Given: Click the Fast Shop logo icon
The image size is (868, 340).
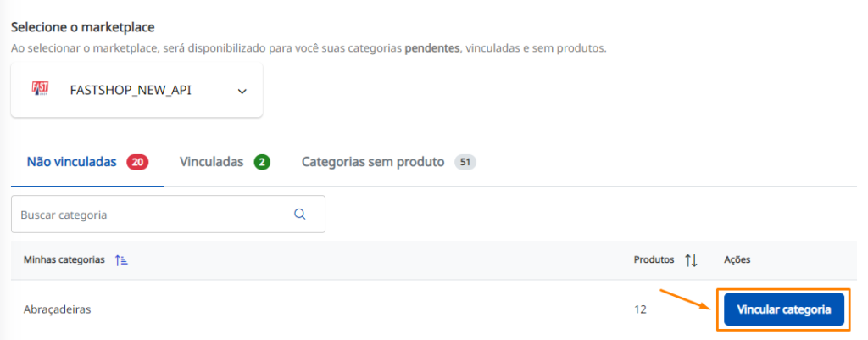Looking at the screenshot, I should pyautogui.click(x=41, y=88).
